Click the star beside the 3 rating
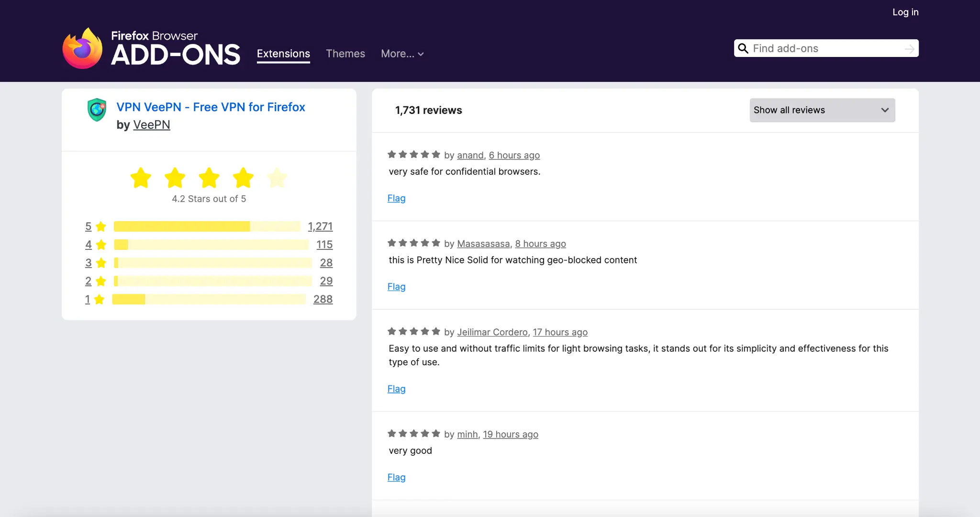Screen dimensions: 980x517 point(101,263)
